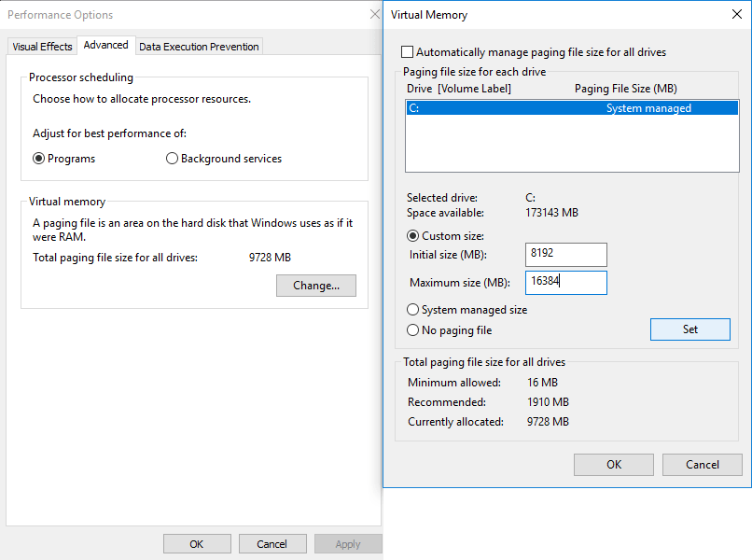This screenshot has height=560, width=752.
Task: Click Apply in Performance Options window
Action: tap(347, 544)
